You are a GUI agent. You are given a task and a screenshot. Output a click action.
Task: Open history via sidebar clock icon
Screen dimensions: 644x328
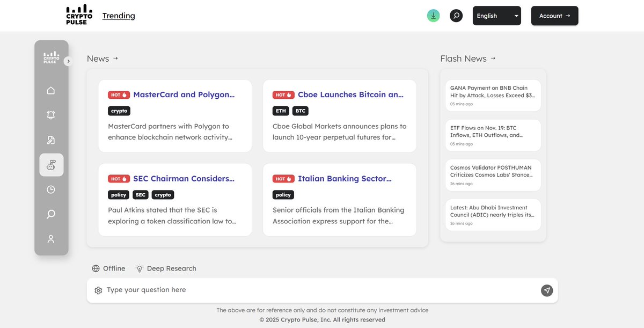click(x=51, y=189)
